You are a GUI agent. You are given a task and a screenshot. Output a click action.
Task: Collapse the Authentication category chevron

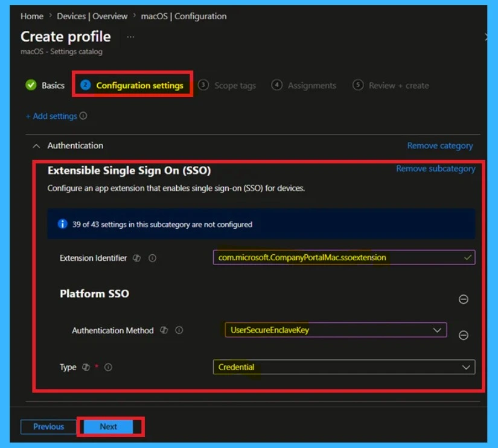click(37, 146)
